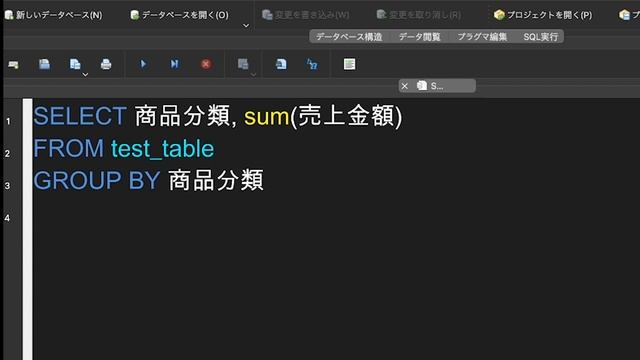Viewport: 640px width, 360px height.
Task: Open find in SQL editor icon
Action: pos(281,64)
